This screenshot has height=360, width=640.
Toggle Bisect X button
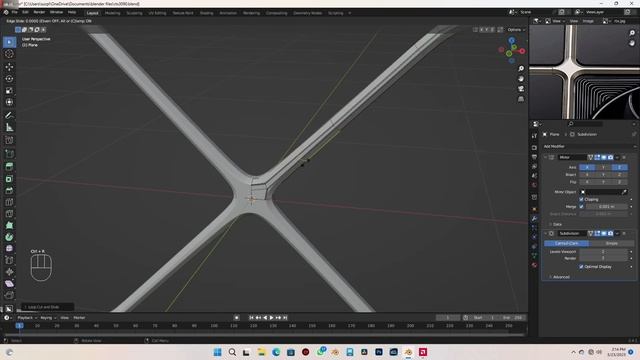coord(587,175)
